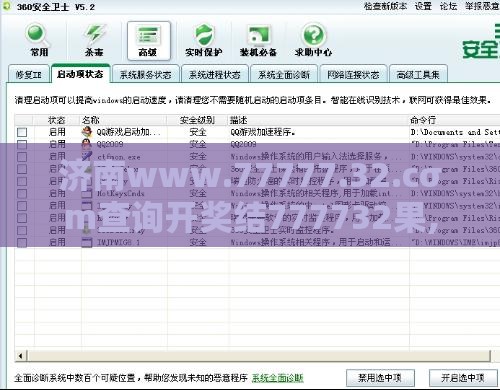Switch to the 启动项状态 tab

coord(80,74)
